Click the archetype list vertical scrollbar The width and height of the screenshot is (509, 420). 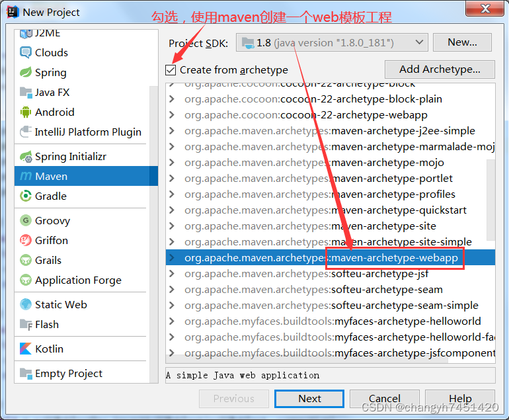coord(490,200)
